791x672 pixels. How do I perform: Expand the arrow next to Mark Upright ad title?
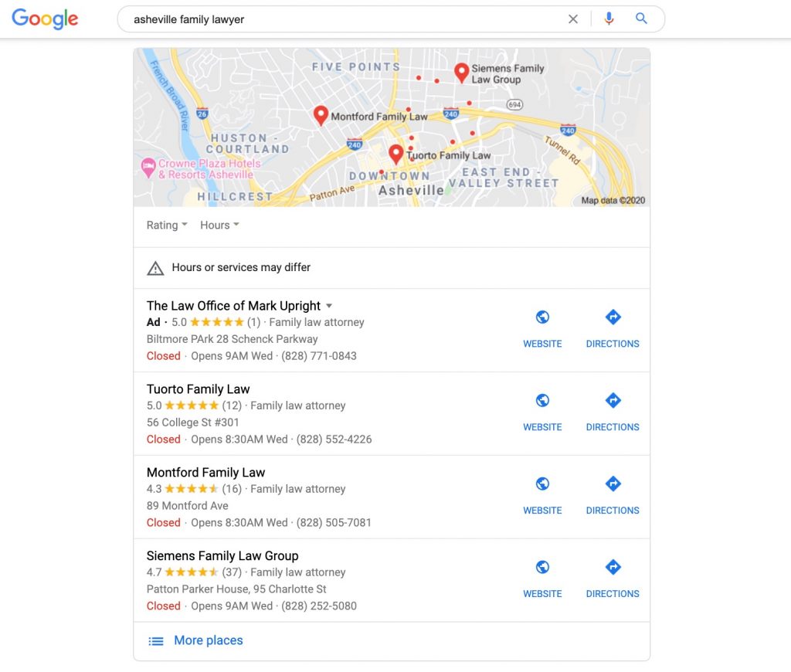(329, 306)
